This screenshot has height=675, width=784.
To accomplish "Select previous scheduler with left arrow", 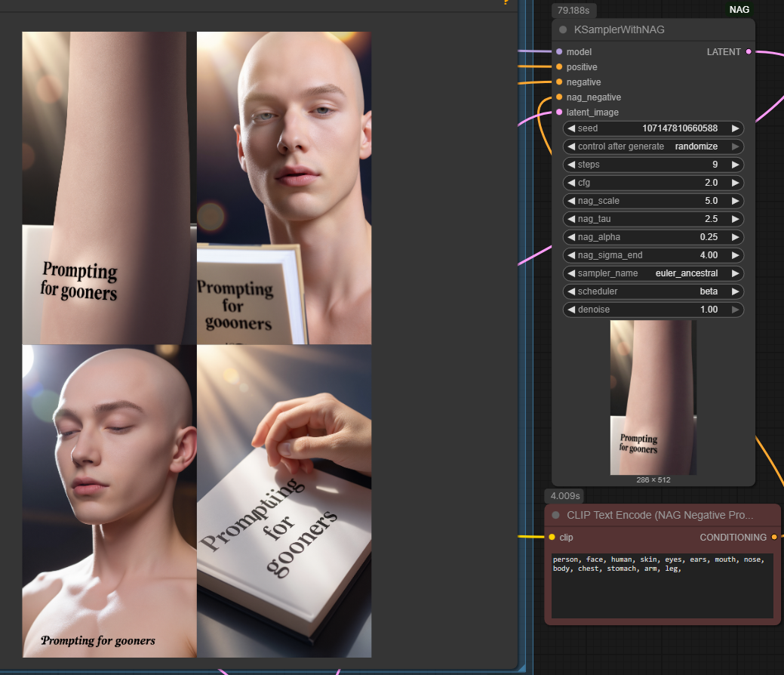I will pyautogui.click(x=571, y=291).
